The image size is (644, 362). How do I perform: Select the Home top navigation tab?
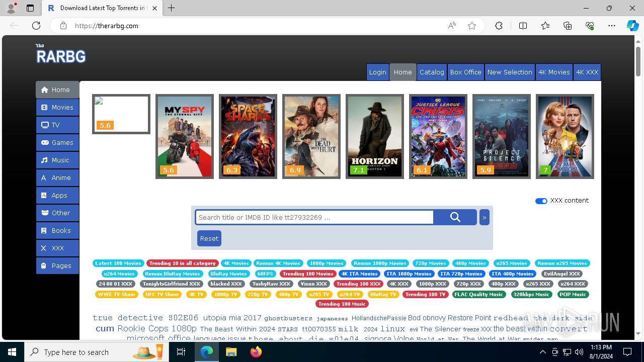coord(403,72)
